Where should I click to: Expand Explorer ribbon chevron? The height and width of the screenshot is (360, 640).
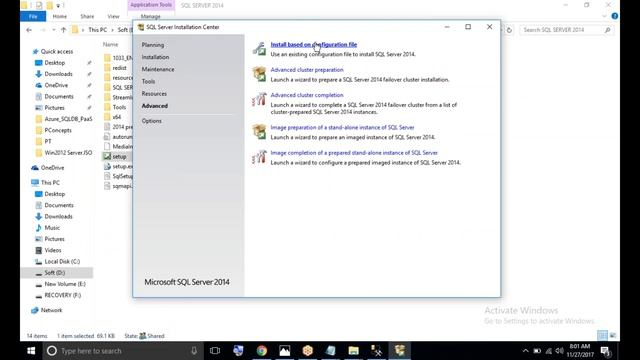point(604,16)
